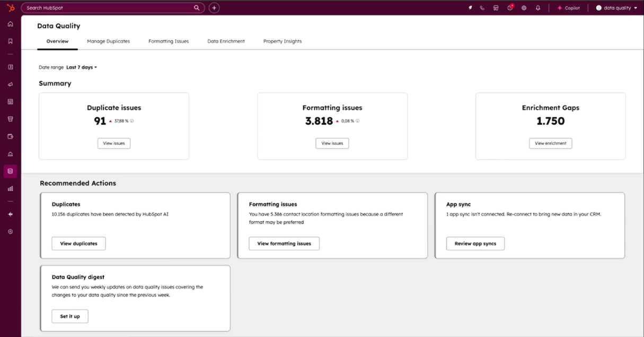Expand the Last 7 days date range
644x337 pixels.
[81, 67]
